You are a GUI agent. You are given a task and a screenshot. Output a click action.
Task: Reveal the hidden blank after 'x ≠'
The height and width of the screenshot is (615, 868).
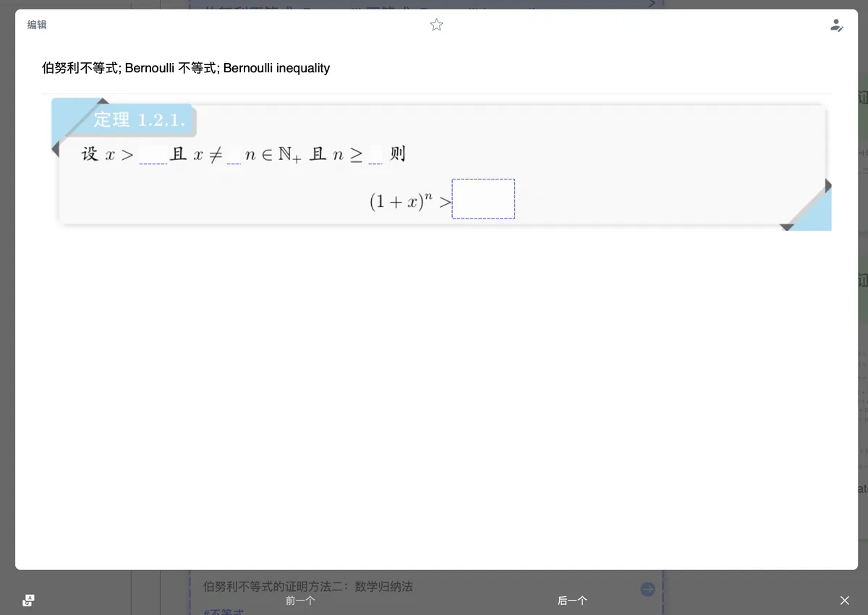pyautogui.click(x=233, y=155)
